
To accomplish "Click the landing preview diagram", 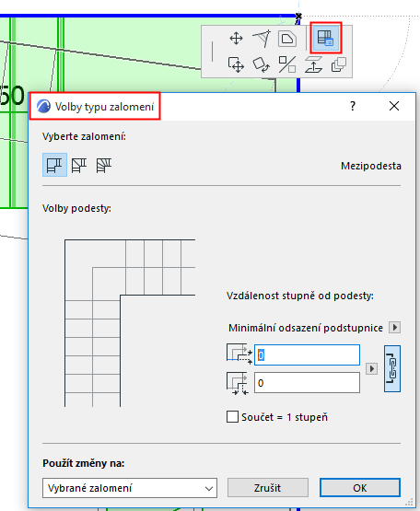I will pyautogui.click(x=130, y=323).
